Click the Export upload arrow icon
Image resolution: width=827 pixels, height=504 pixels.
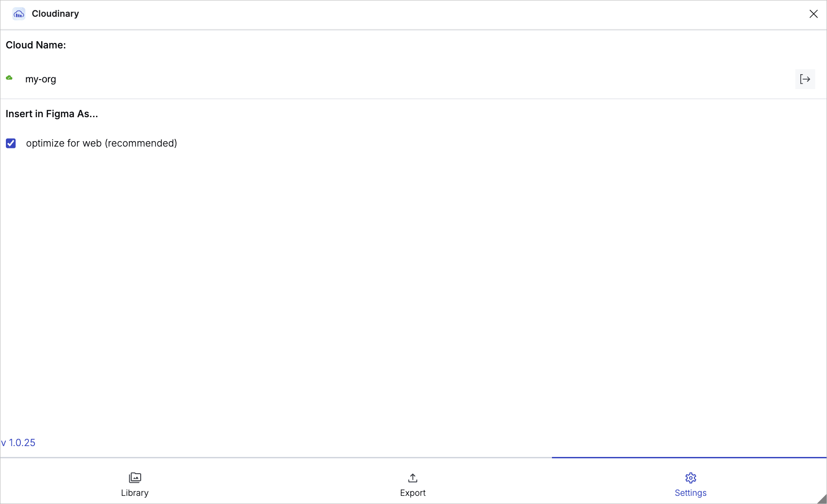point(413,478)
